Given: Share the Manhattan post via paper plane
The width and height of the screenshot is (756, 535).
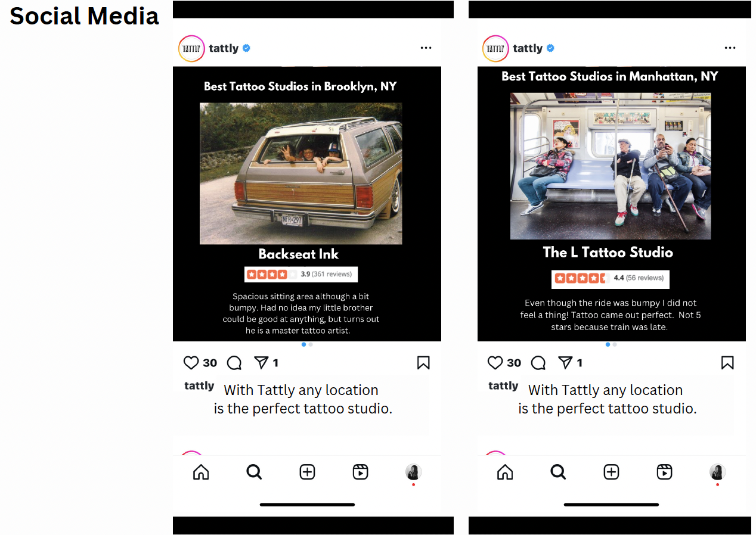Looking at the screenshot, I should point(565,362).
